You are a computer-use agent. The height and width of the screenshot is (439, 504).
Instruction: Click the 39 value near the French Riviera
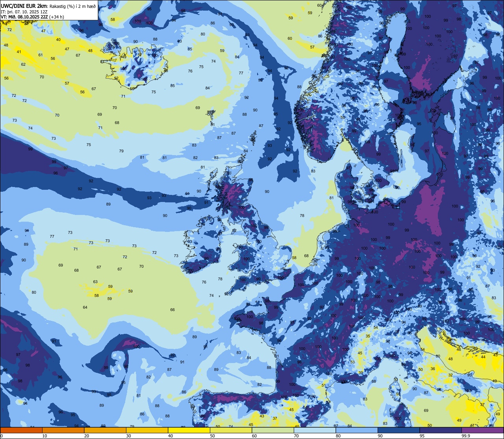click(x=361, y=372)
